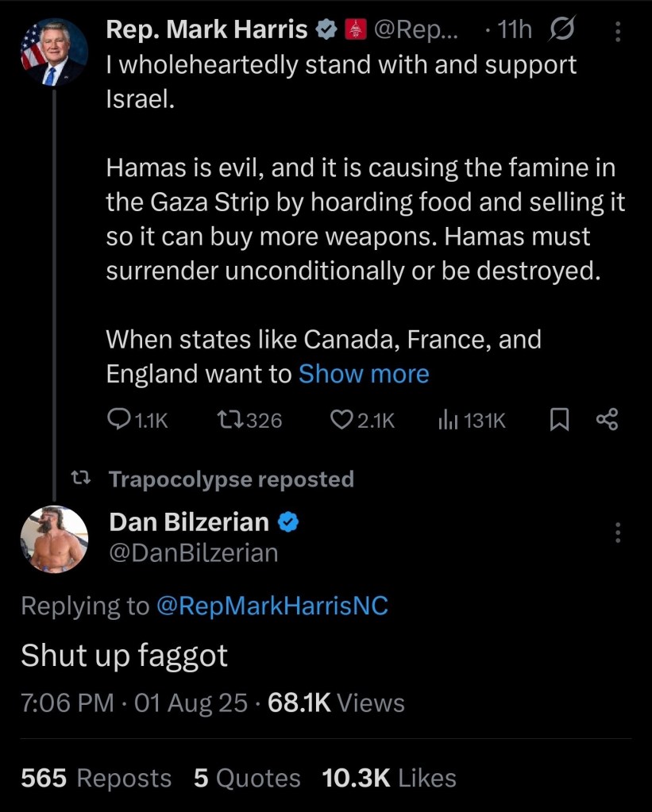This screenshot has width=652, height=812.
Task: Open three-dot menu on Dan Bilzerian's reply
Action: coord(618,533)
